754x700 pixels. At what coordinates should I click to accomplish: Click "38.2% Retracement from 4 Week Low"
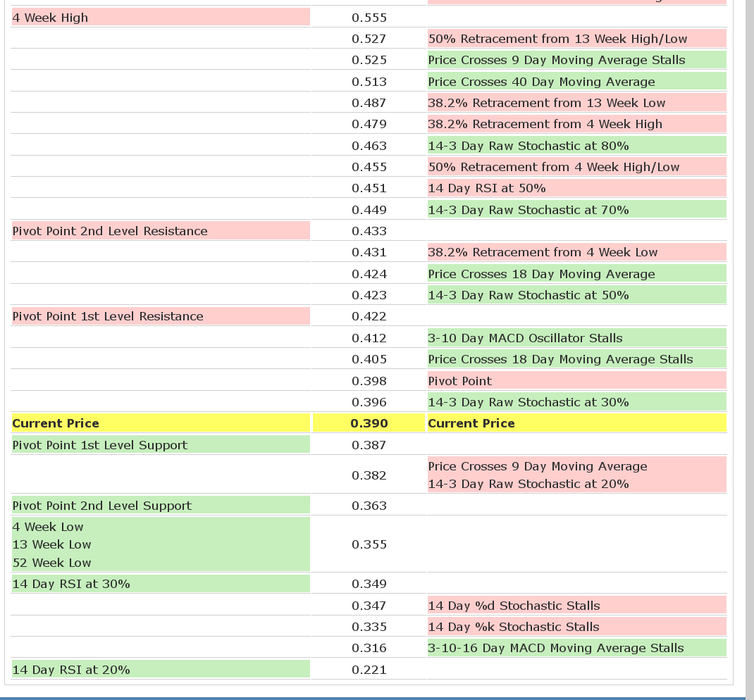tap(543, 252)
